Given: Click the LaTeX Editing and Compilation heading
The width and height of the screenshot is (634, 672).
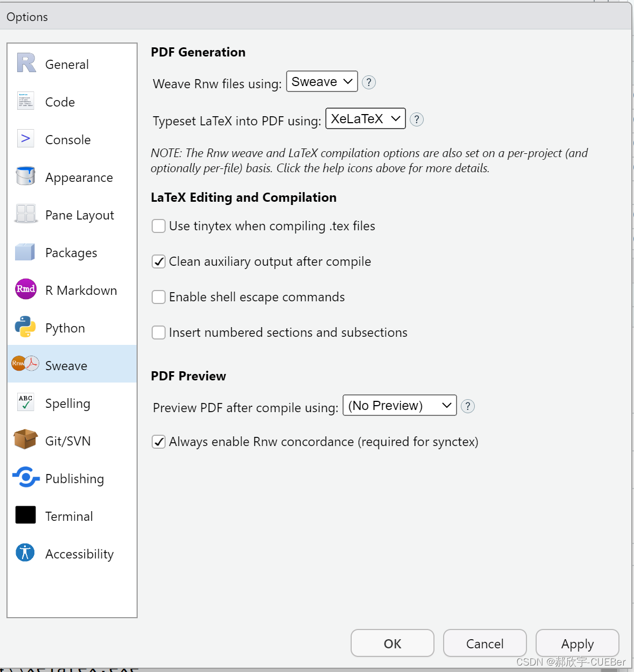Looking at the screenshot, I should [244, 197].
